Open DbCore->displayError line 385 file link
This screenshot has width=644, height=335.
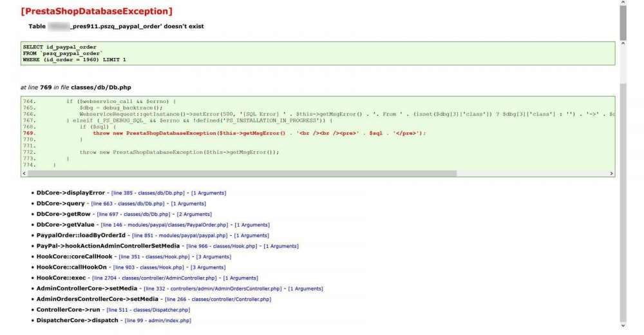coord(148,193)
